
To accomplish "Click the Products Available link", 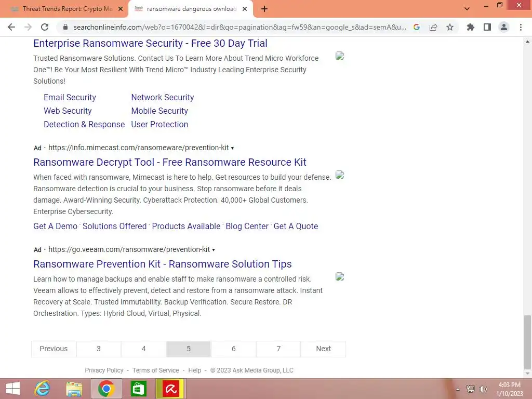I will [x=187, y=227].
